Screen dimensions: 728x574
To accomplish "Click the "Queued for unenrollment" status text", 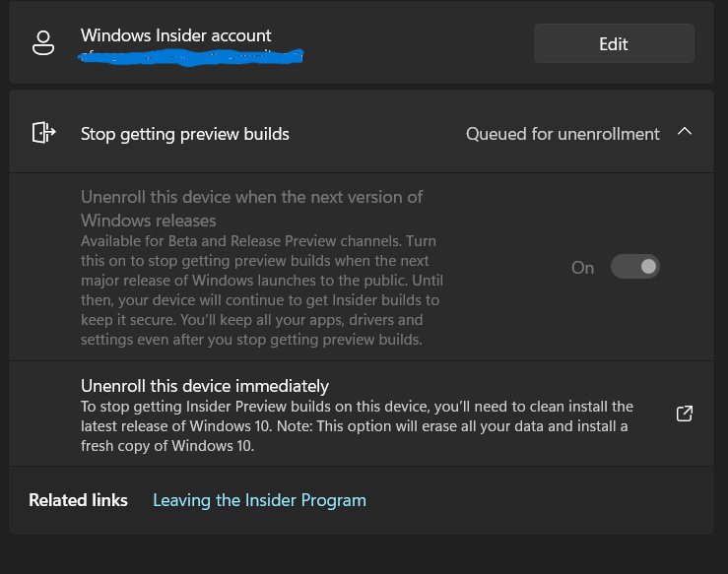I will point(563,134).
